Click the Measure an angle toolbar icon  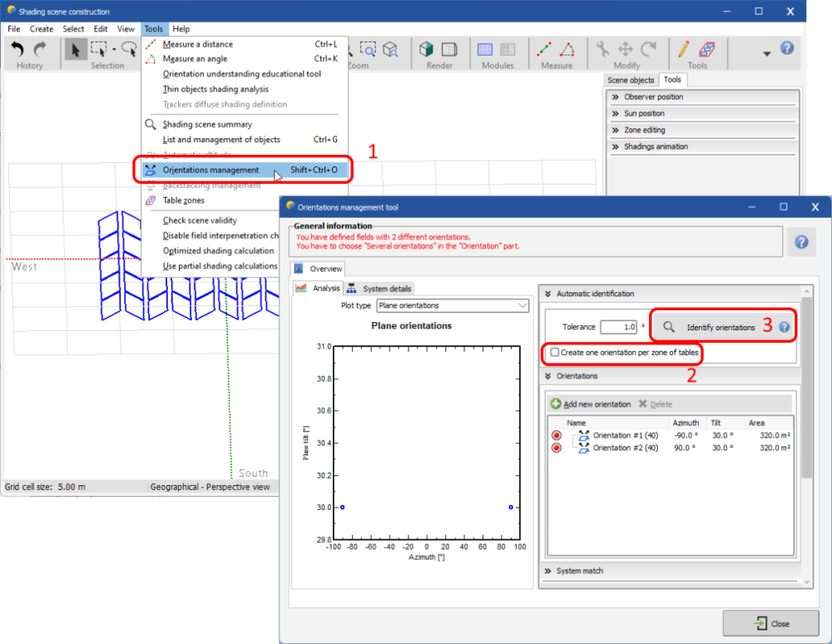point(567,50)
